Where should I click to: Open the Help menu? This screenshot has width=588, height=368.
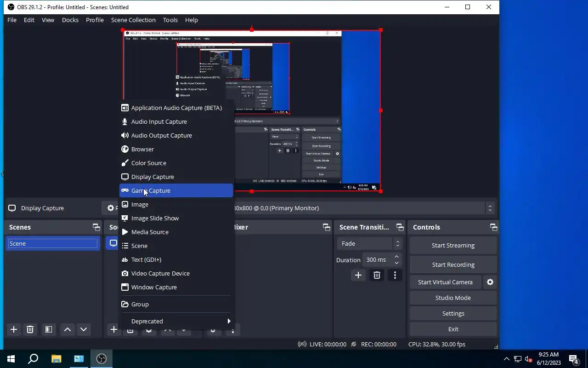pos(192,20)
